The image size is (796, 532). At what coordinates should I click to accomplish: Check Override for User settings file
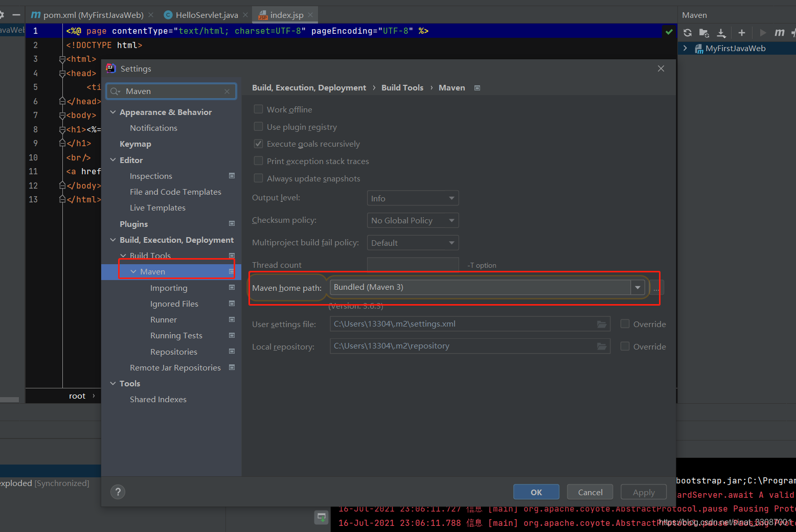(625, 323)
